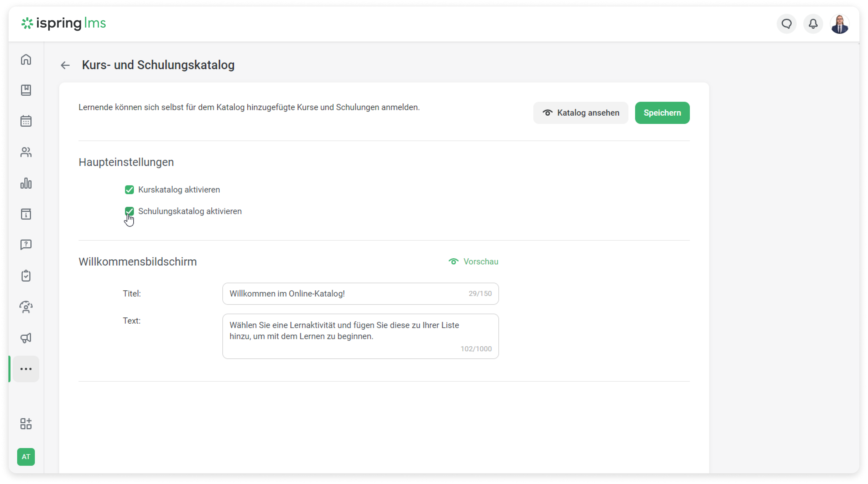Click the home icon in sidebar
Screen dimensions: 868x484
(26, 59)
